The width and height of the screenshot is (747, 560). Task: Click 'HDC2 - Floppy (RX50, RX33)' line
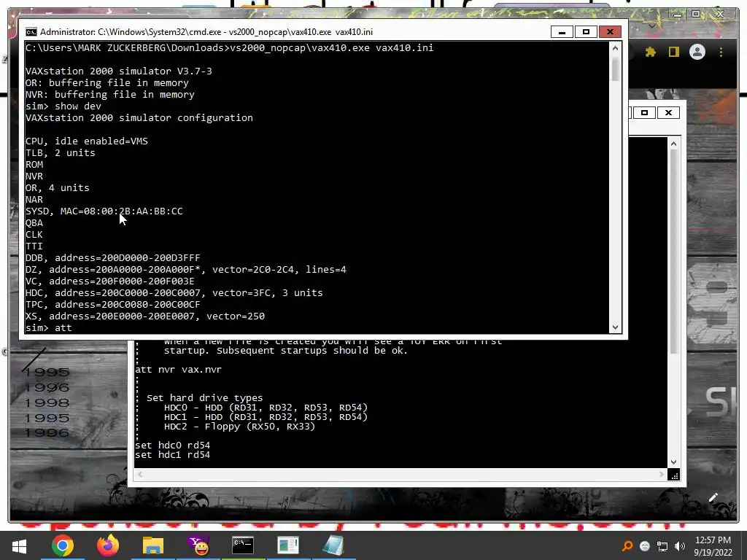239,427
